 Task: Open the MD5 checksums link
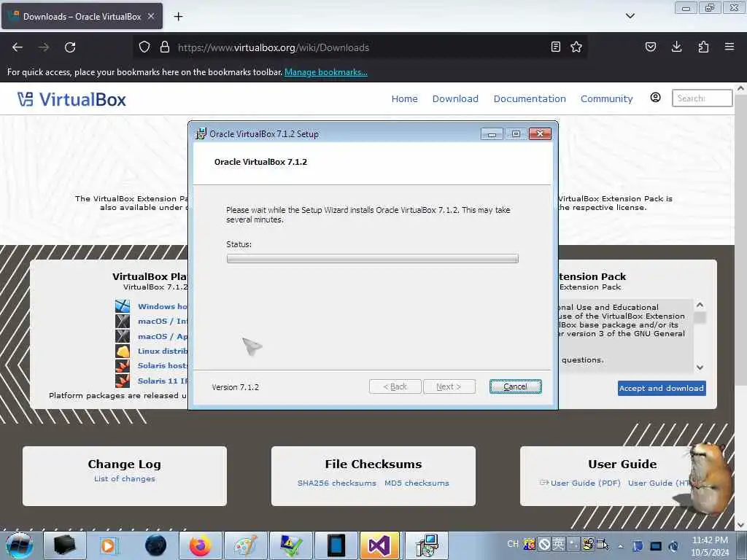(417, 483)
